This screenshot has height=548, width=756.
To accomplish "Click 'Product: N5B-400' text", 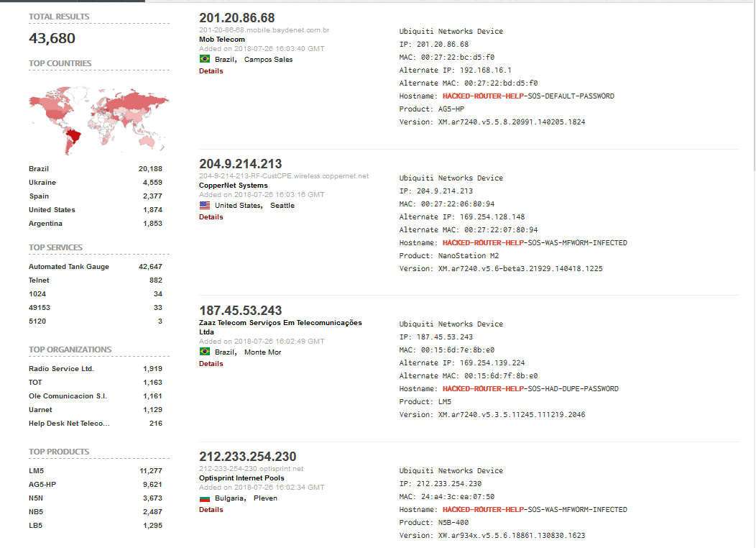I will tap(434, 522).
